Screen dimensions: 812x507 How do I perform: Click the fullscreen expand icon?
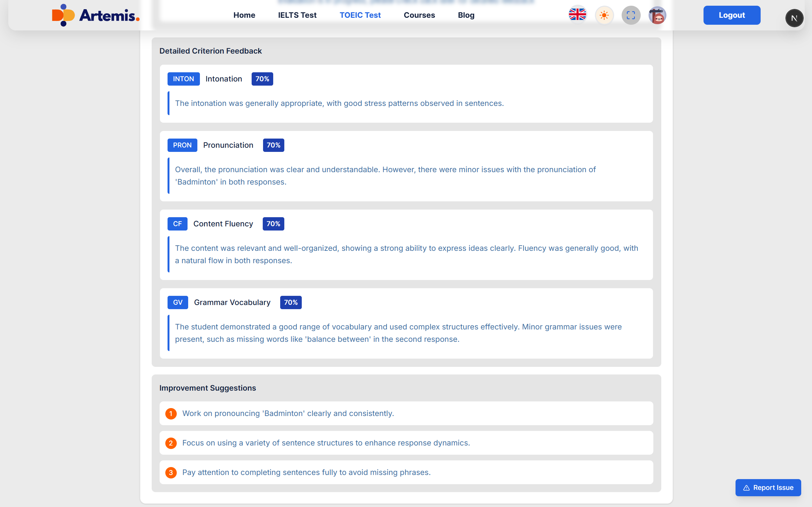[631, 15]
